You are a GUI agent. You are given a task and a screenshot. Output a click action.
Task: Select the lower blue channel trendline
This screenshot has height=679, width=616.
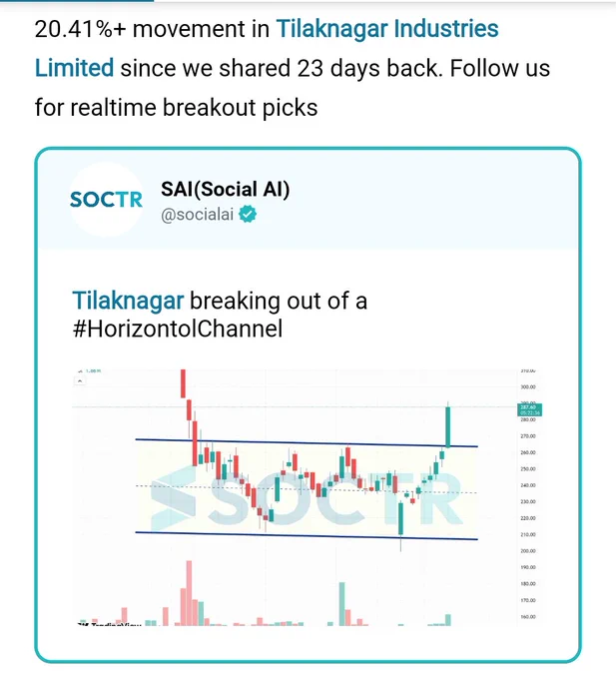pyautogui.click(x=307, y=535)
